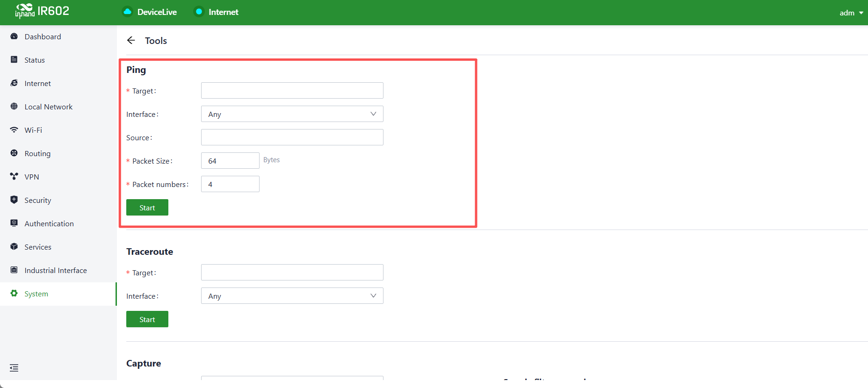Click the DeviceLive label in header
Screen dimensions: 868x388
tap(157, 12)
